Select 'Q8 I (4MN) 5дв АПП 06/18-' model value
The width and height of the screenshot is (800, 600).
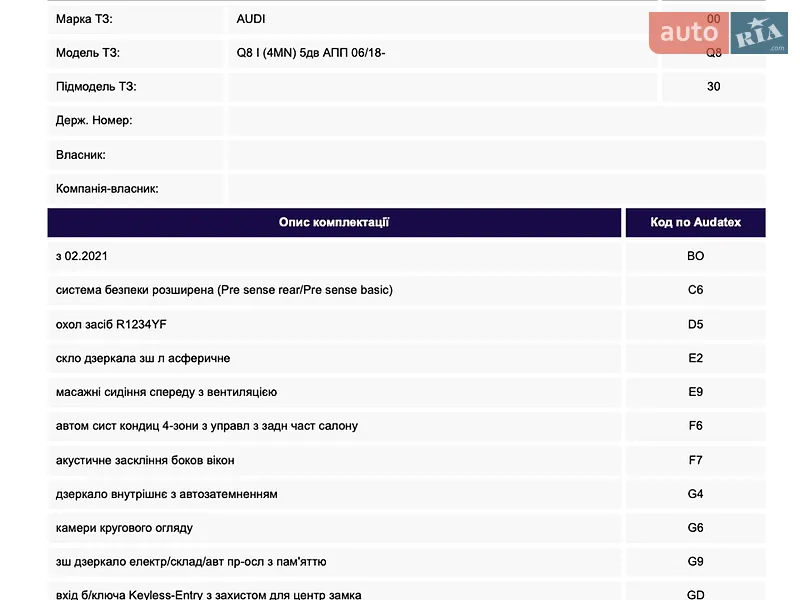point(311,53)
